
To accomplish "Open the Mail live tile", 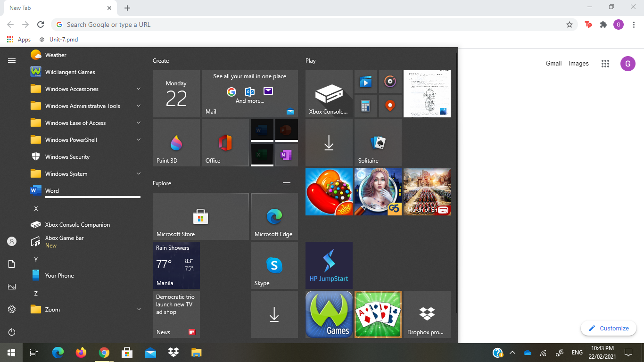I will pos(250,94).
